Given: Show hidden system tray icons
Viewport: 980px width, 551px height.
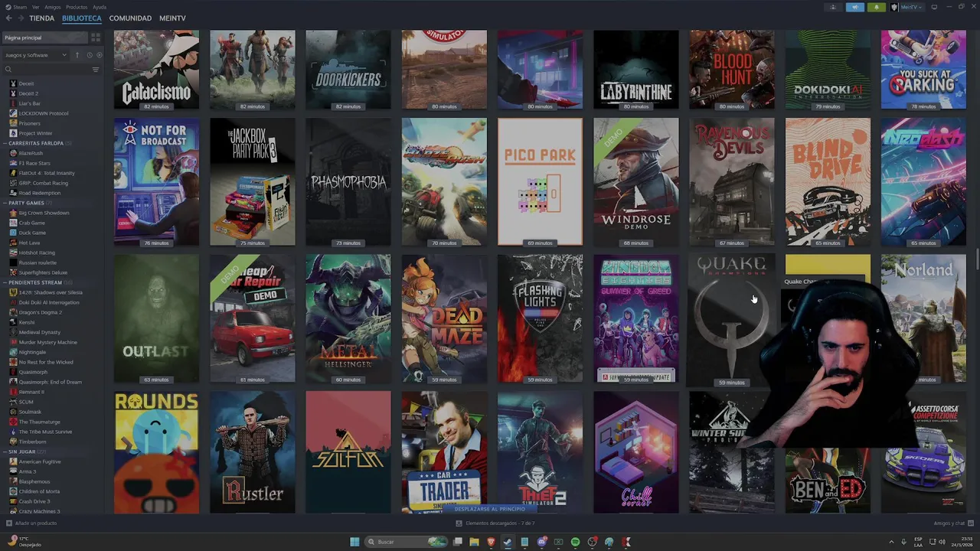Looking at the screenshot, I should pyautogui.click(x=891, y=542).
